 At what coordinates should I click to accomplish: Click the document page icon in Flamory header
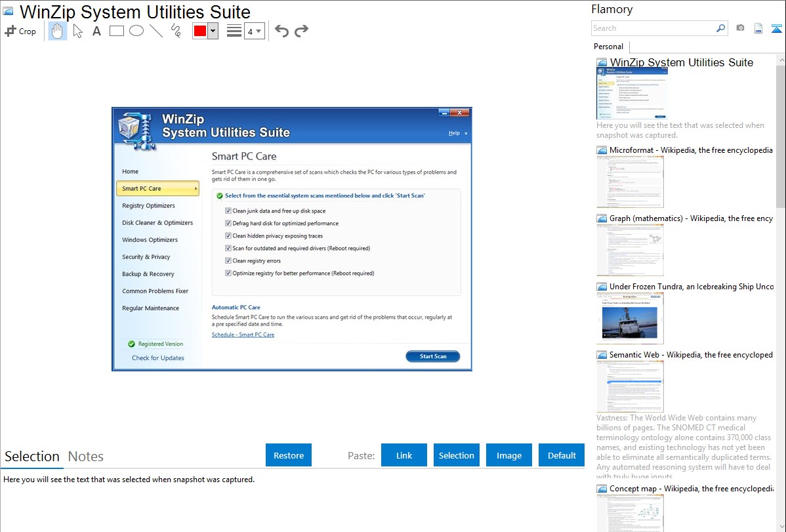(758, 28)
